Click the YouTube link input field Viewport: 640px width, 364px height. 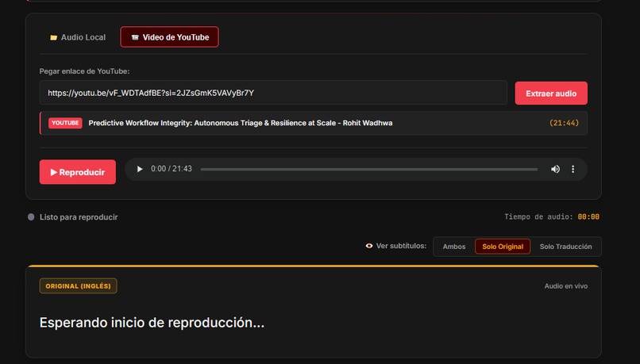(273, 93)
